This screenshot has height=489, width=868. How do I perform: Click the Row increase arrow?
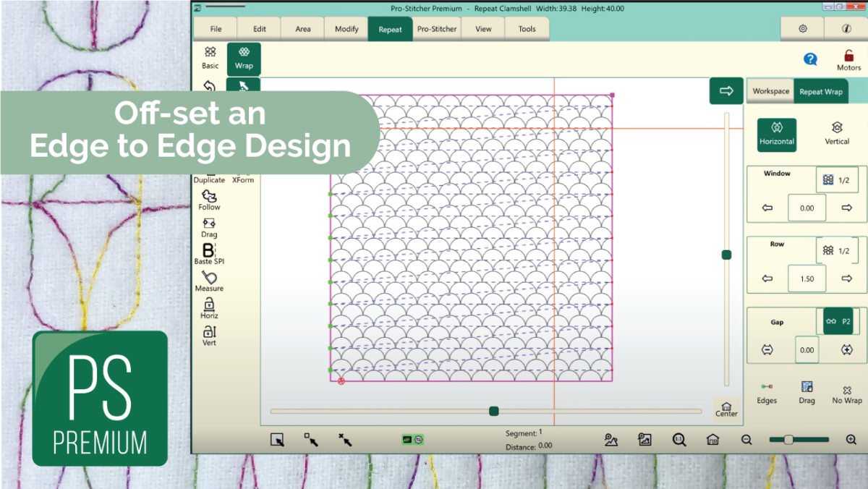pos(846,278)
